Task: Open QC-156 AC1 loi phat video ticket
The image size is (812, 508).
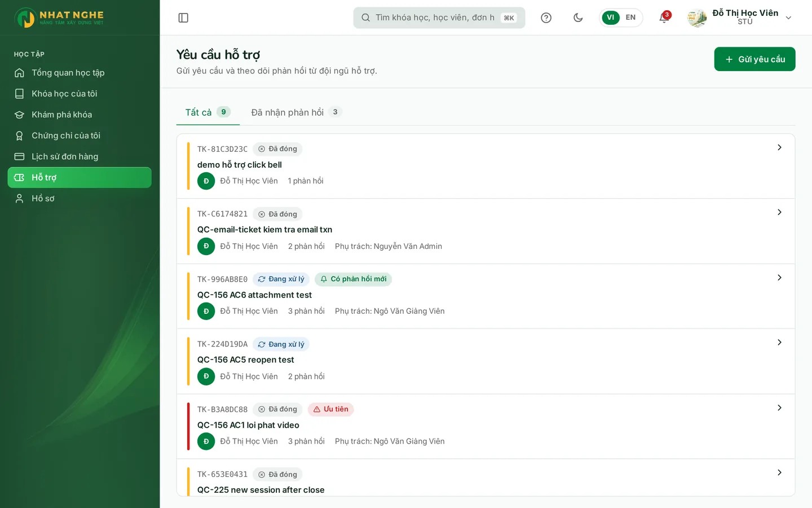Action: coord(248,425)
